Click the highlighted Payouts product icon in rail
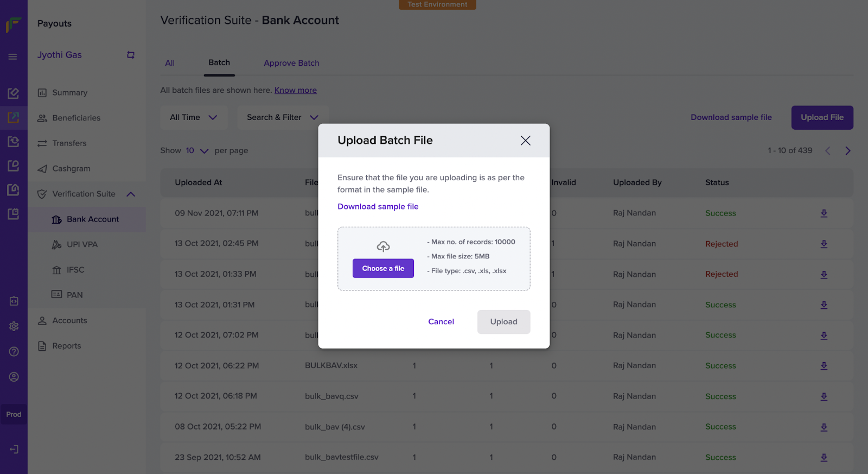This screenshot has width=868, height=474. 14,117
